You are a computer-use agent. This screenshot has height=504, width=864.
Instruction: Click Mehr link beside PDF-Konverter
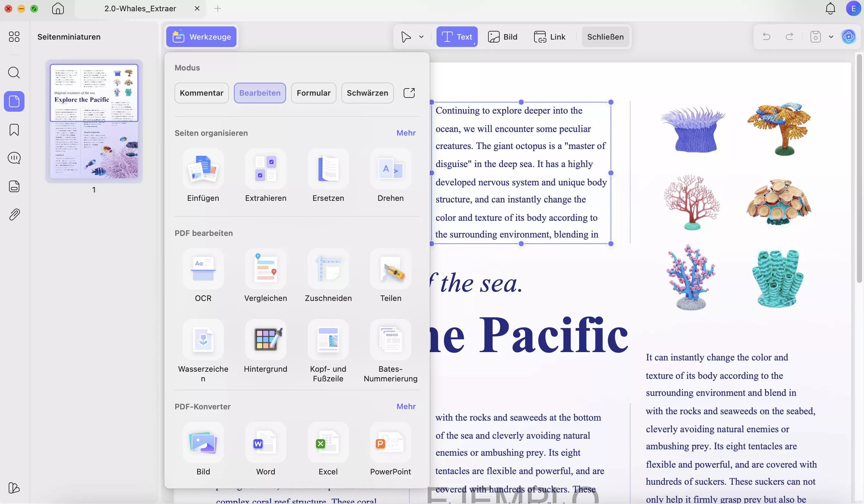point(406,406)
